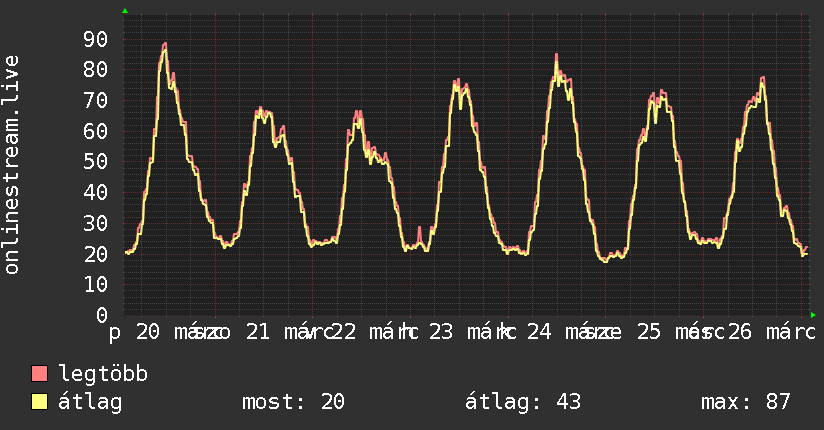The height and width of the screenshot is (430, 824).
Task: Select the 'max: 87' statistic
Action: (x=746, y=402)
